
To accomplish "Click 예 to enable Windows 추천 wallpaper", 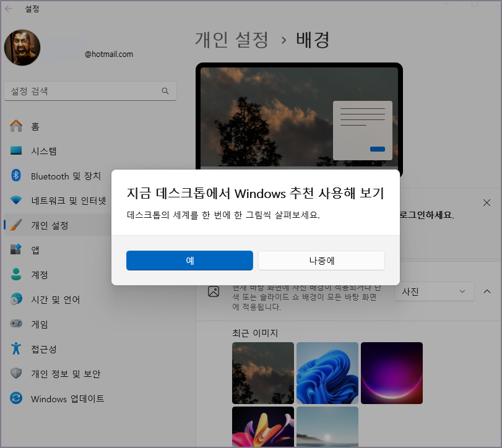I will point(189,261).
